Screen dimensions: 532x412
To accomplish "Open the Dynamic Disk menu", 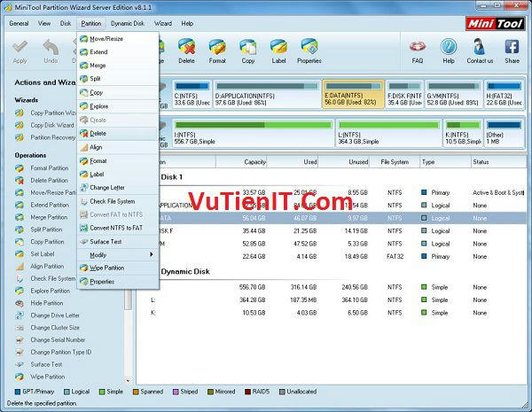I will 127,23.
